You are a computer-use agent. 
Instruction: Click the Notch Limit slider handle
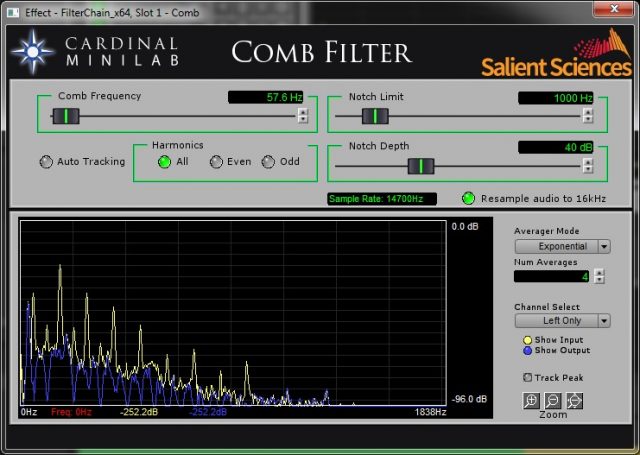pos(375,116)
